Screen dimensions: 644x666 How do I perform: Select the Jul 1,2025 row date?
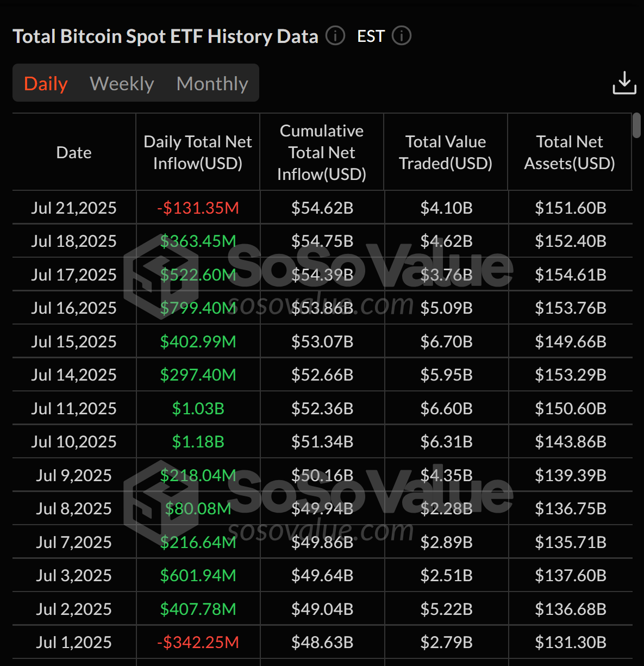pyautogui.click(x=74, y=642)
